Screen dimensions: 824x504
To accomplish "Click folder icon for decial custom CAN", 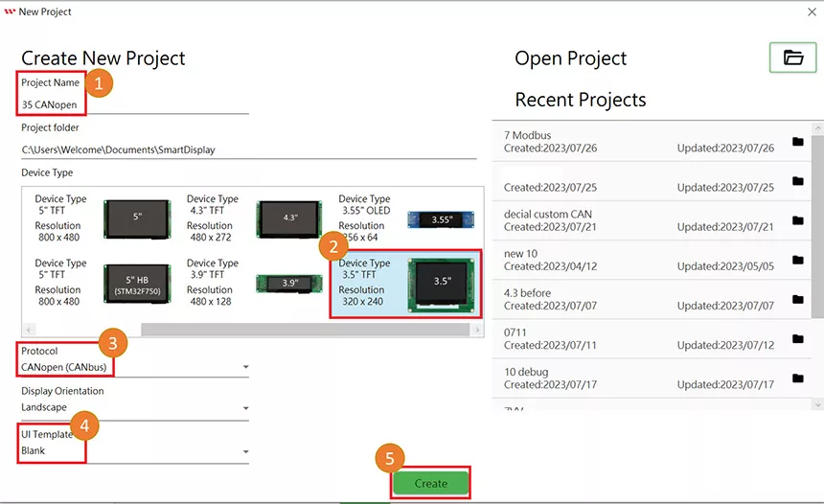I will 798,220.
